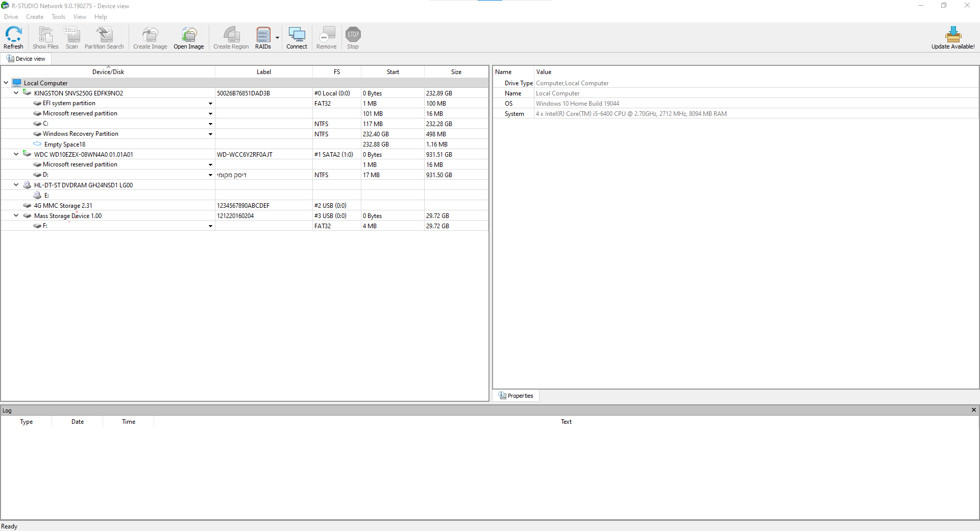The width and height of the screenshot is (980, 531).
Task: Open the View menu
Action: (80, 17)
